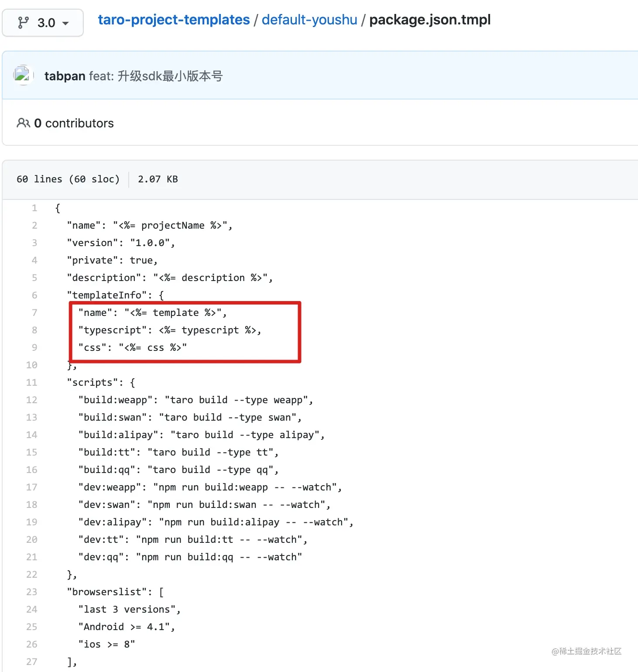Viewport: 638px width, 672px height.
Task: Open the default-youshu folder link
Action: point(309,20)
